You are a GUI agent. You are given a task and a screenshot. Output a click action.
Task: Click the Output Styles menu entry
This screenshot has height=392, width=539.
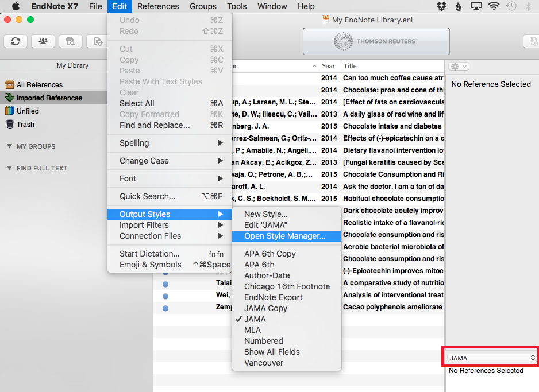[x=170, y=214]
